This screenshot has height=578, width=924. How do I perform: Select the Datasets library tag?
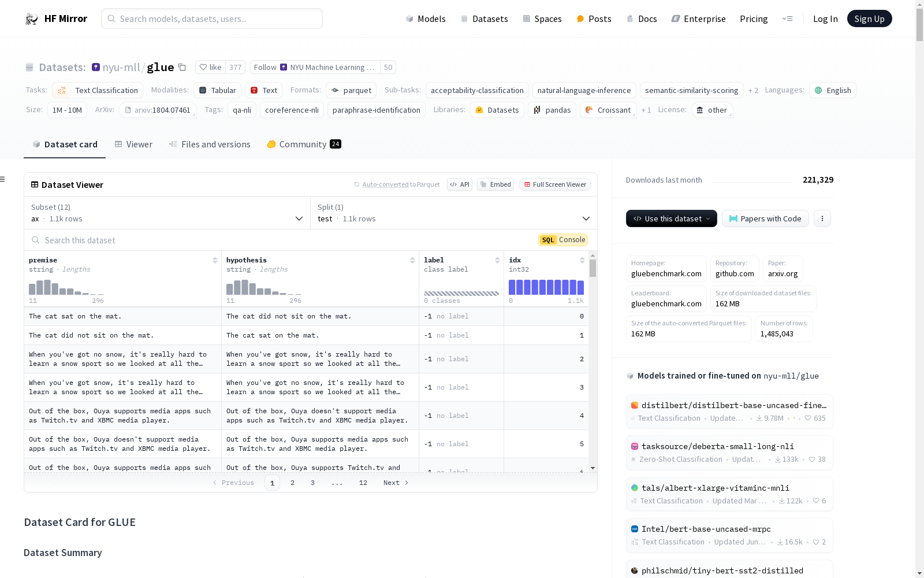coord(497,110)
